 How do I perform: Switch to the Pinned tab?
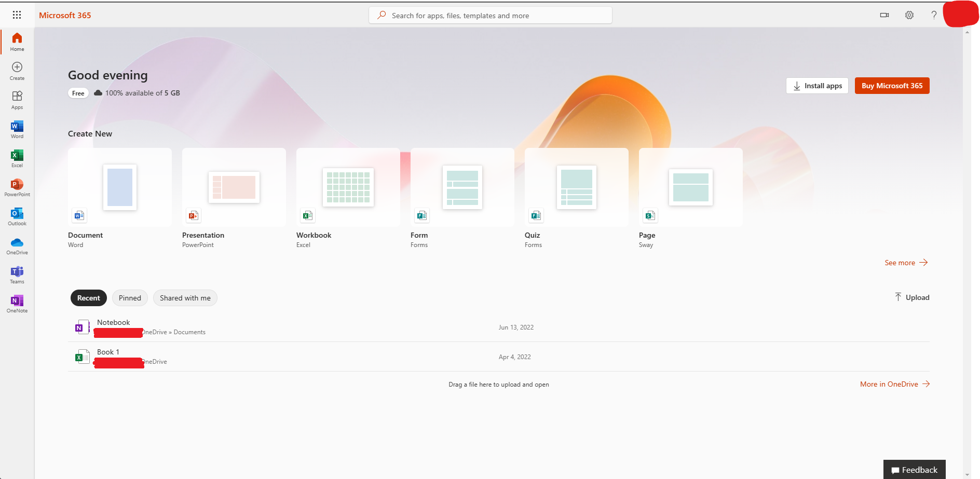coord(130,298)
